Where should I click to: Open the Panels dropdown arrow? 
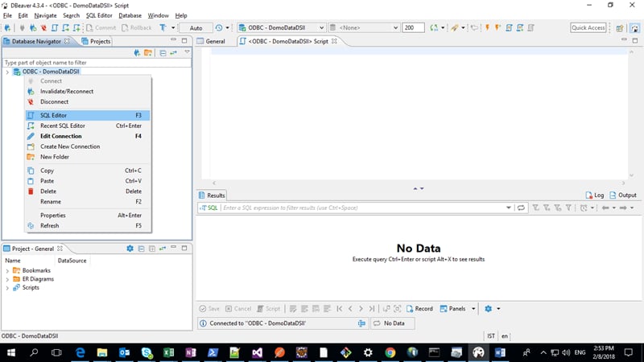pos(473,309)
